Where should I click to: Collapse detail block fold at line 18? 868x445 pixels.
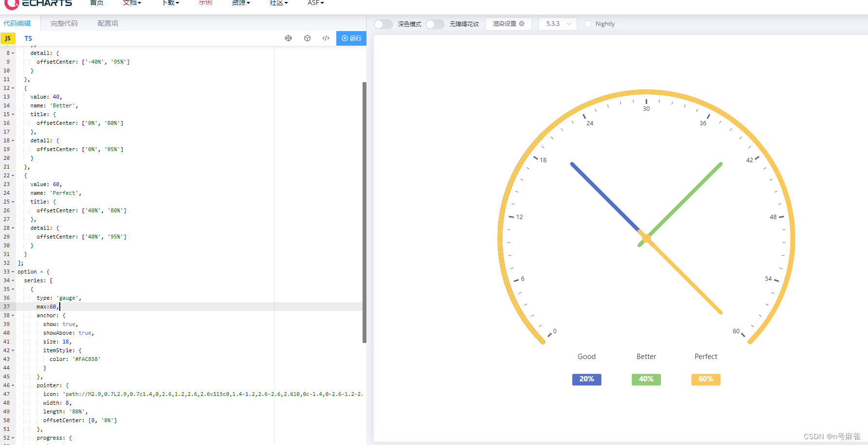coord(13,141)
